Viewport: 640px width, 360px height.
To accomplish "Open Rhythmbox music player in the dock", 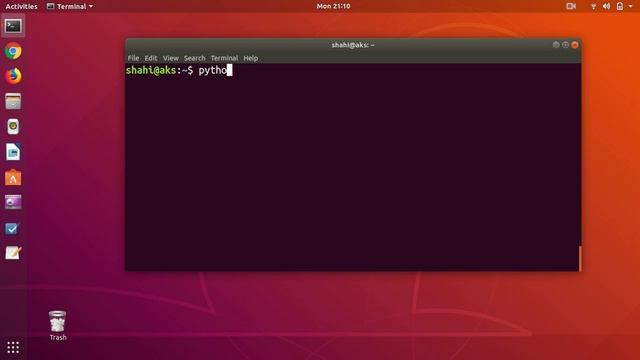I will [13, 127].
